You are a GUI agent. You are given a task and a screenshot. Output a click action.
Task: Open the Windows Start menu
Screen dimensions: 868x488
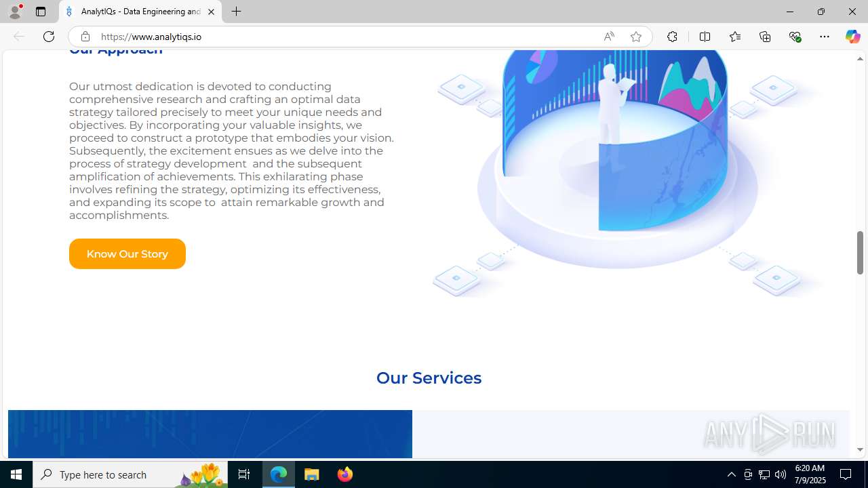(x=16, y=474)
